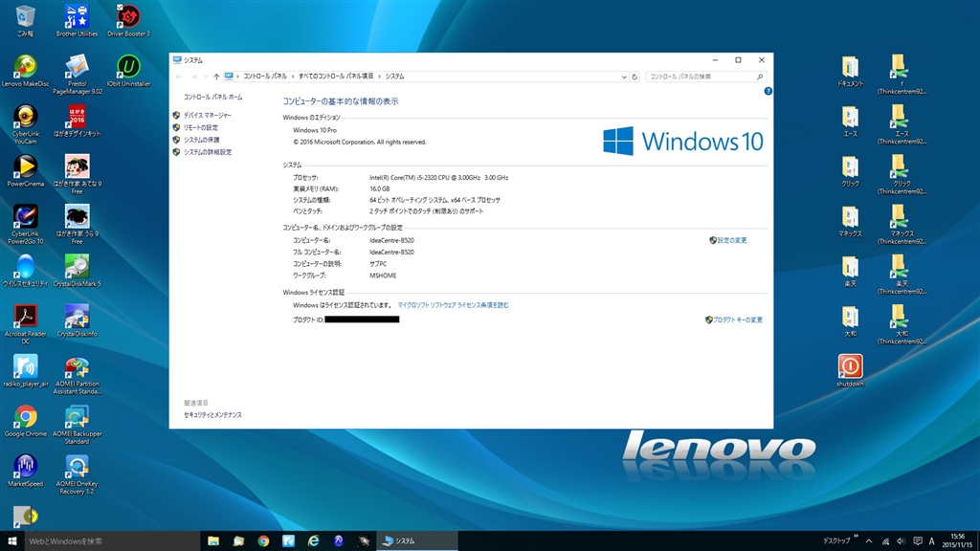Select the red shutdown desktop icon

click(850, 370)
